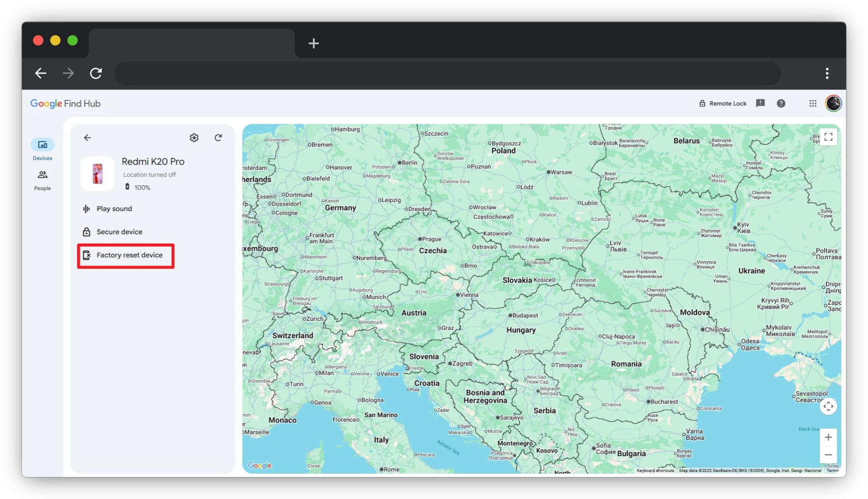Open a new browser tab

click(313, 43)
